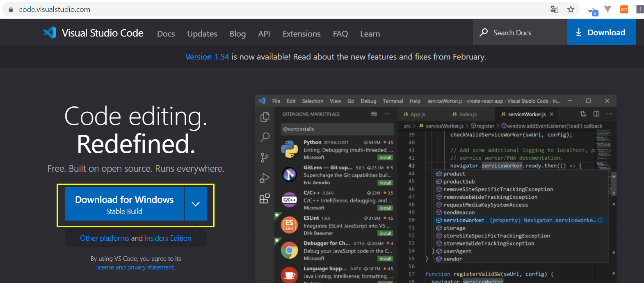Open the Blog navigation link
This screenshot has height=283, width=644.
[238, 34]
